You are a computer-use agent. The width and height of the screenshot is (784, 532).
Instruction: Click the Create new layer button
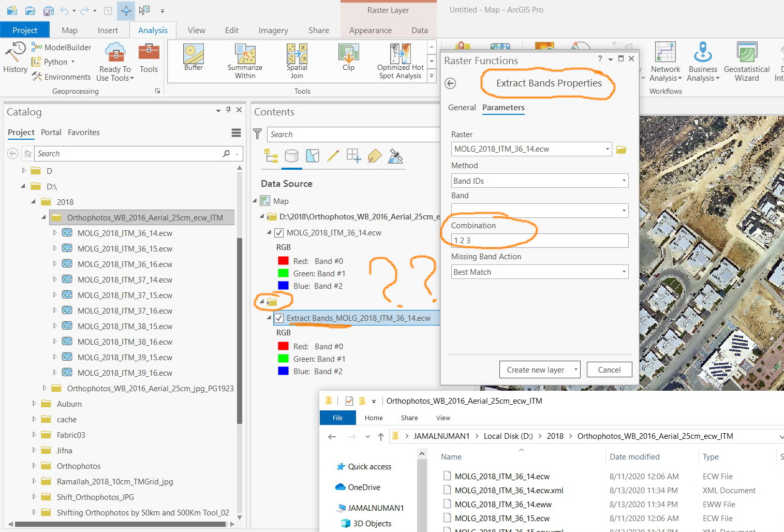536,370
